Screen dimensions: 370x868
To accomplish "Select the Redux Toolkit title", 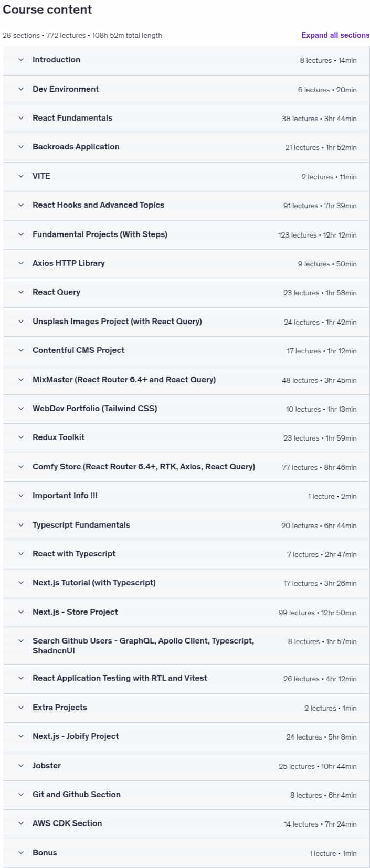I will (x=58, y=437).
